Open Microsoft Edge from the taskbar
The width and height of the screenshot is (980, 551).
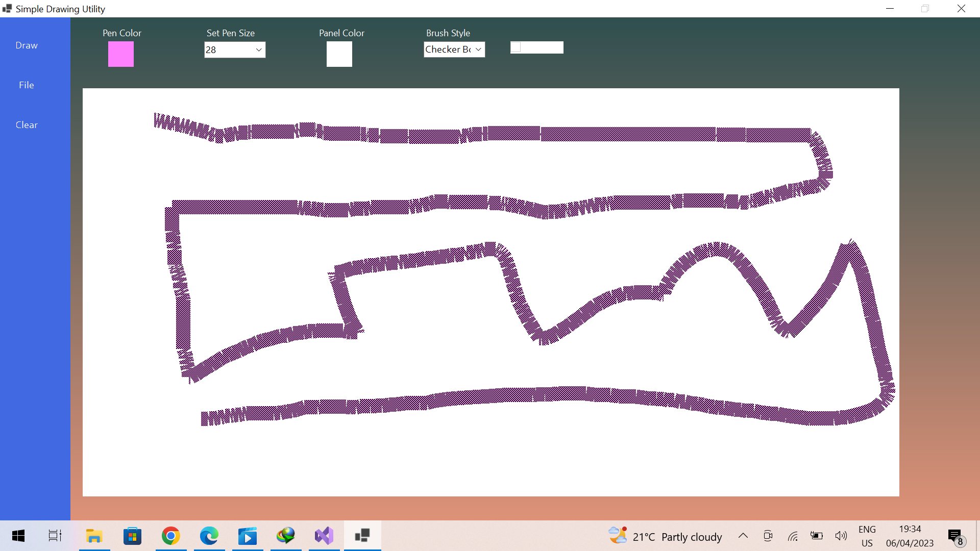tap(209, 536)
